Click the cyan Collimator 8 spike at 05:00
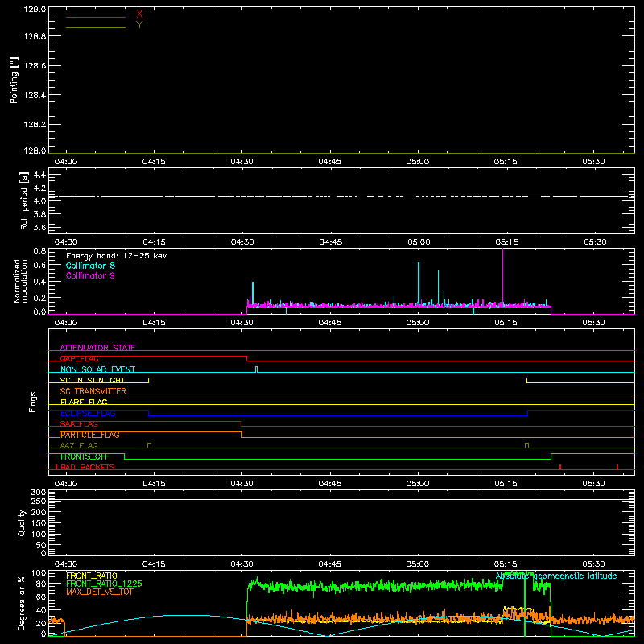Image resolution: width=644 pixels, height=644 pixels. (x=419, y=283)
